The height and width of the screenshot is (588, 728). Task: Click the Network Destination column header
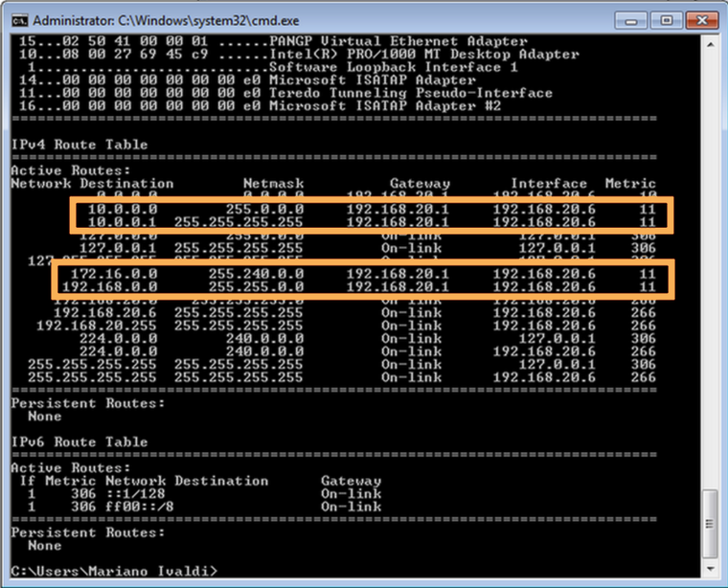point(92,184)
